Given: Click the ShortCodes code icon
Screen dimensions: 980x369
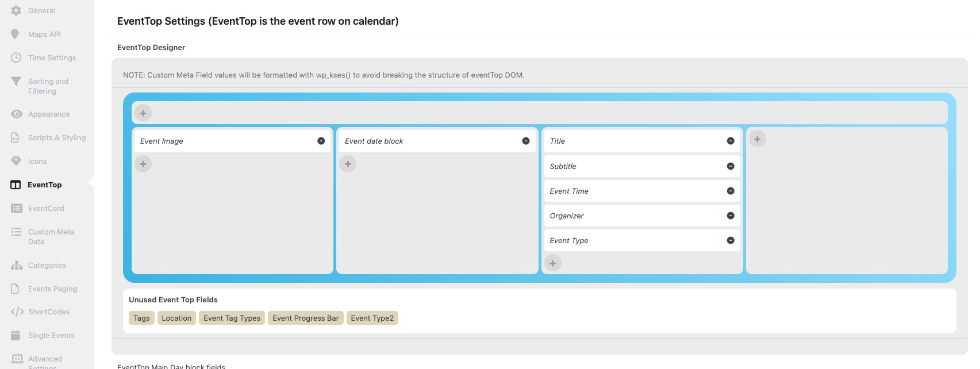Looking at the screenshot, I should pyautogui.click(x=17, y=312).
